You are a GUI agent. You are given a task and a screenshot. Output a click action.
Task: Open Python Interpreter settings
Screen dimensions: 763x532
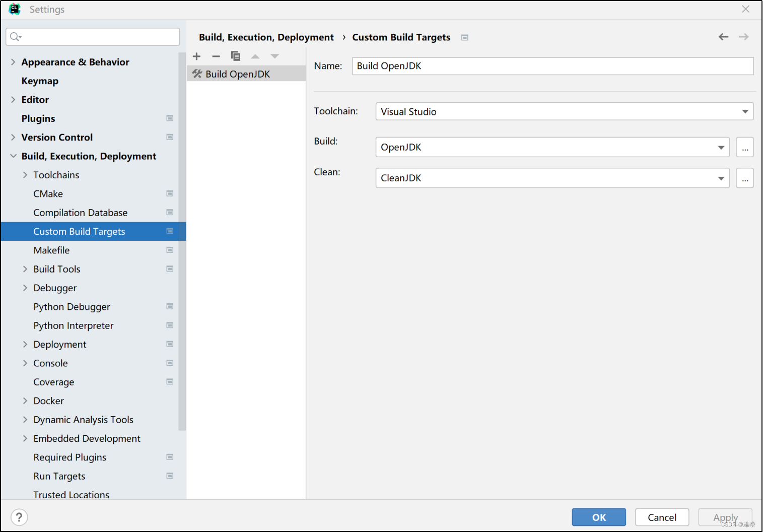click(74, 326)
